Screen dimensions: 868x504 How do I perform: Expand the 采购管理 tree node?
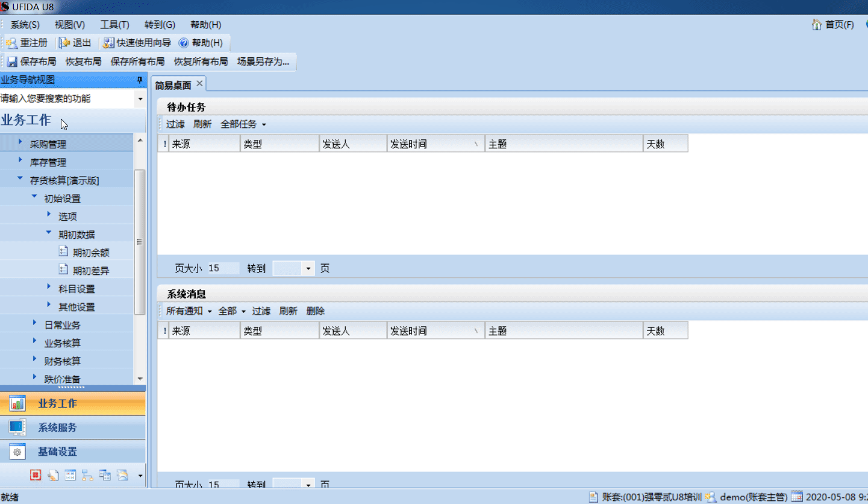[20, 143]
